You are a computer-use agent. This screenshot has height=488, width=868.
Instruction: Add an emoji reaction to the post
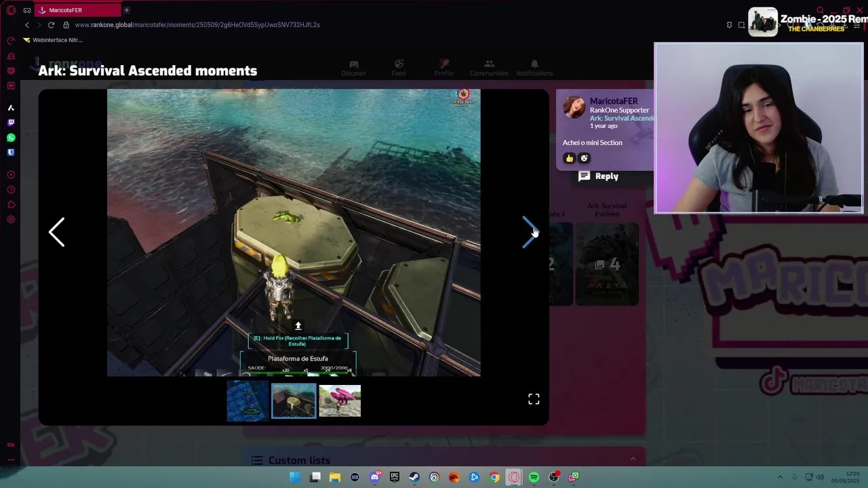[x=584, y=158]
